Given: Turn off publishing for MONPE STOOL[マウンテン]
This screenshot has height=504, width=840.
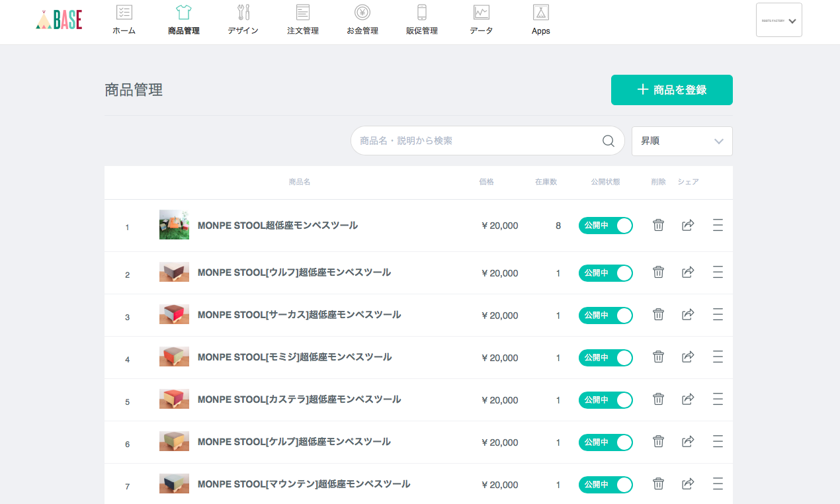Looking at the screenshot, I should [605, 485].
